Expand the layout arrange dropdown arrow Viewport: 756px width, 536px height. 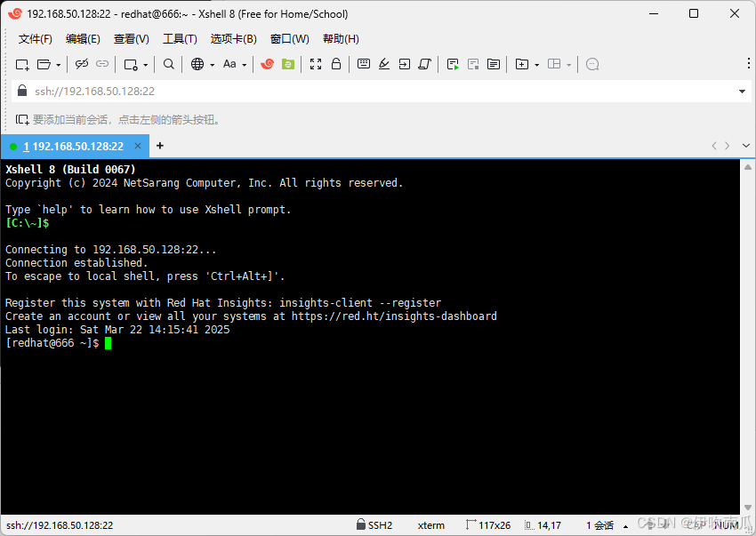point(569,65)
